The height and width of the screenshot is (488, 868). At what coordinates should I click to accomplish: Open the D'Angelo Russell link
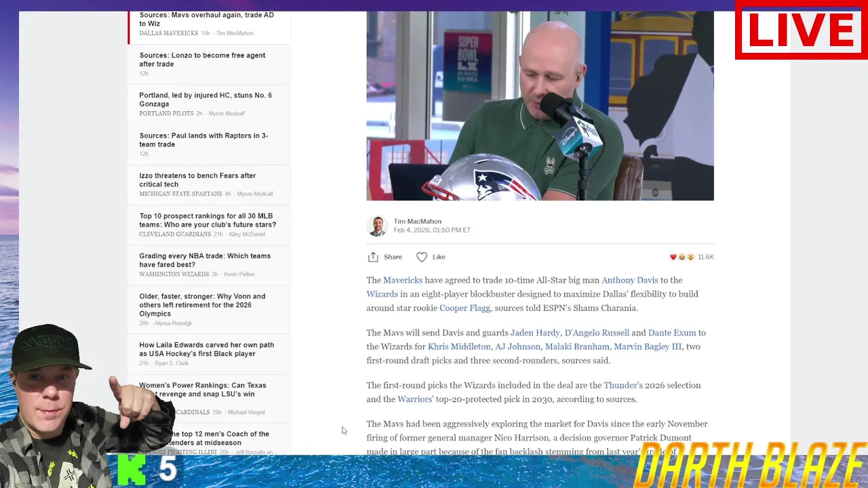coord(597,333)
